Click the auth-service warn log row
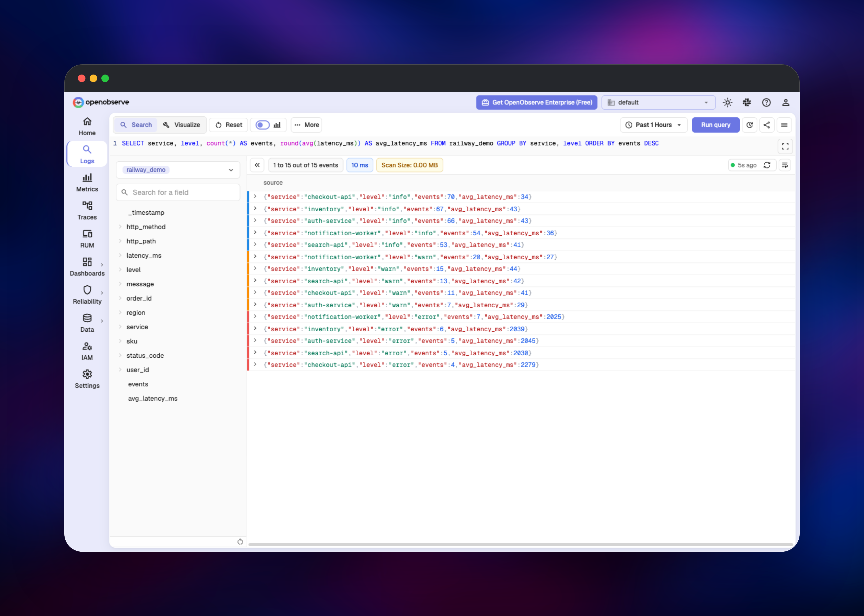The height and width of the screenshot is (616, 864). tap(521, 305)
